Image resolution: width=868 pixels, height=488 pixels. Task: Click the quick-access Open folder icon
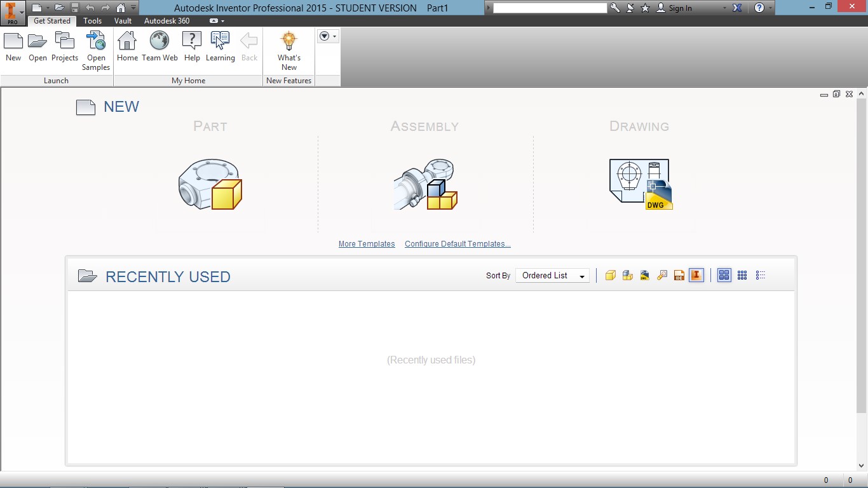tap(59, 8)
